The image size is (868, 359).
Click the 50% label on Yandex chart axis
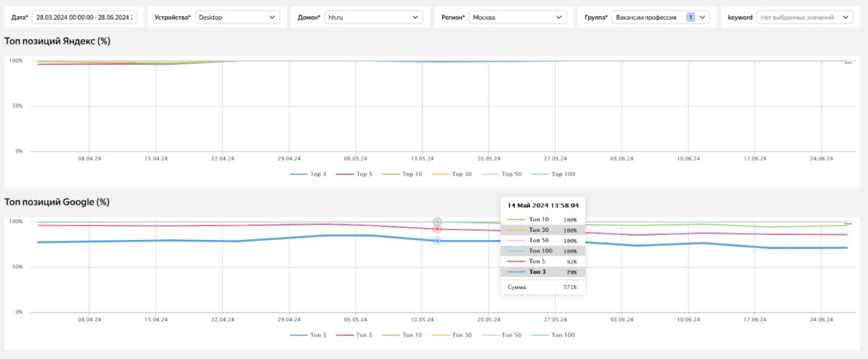(16, 106)
